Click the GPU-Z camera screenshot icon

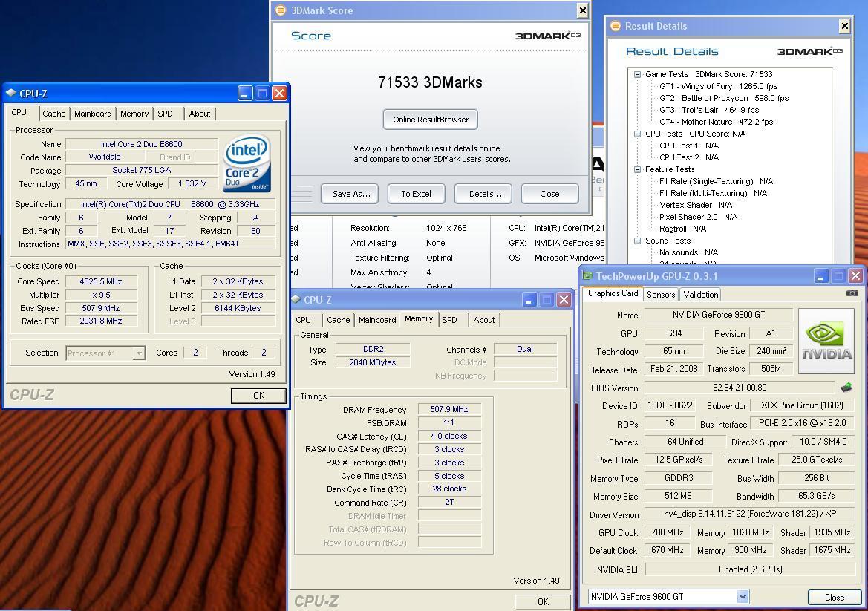click(x=852, y=293)
